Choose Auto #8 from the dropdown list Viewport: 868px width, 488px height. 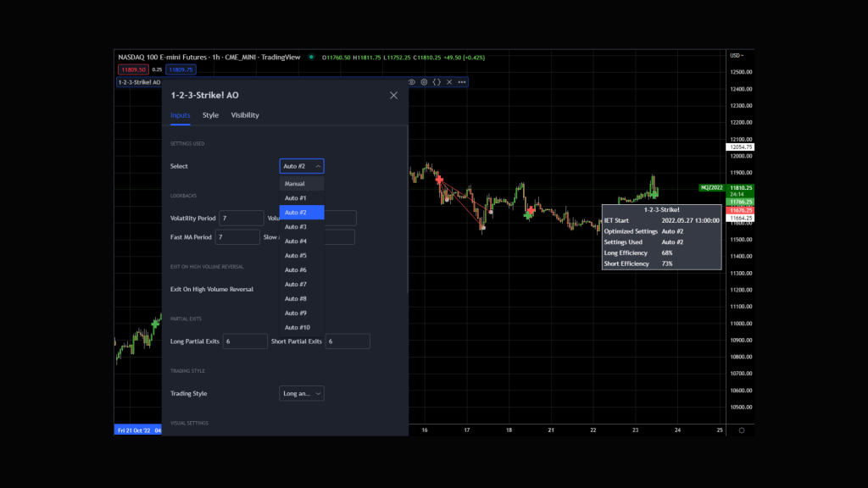302,299
